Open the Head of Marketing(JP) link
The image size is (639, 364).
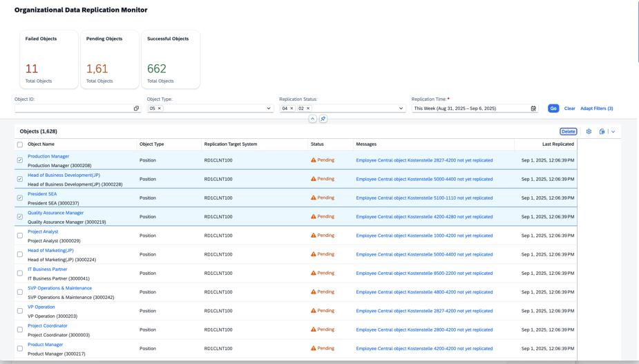tap(50, 251)
